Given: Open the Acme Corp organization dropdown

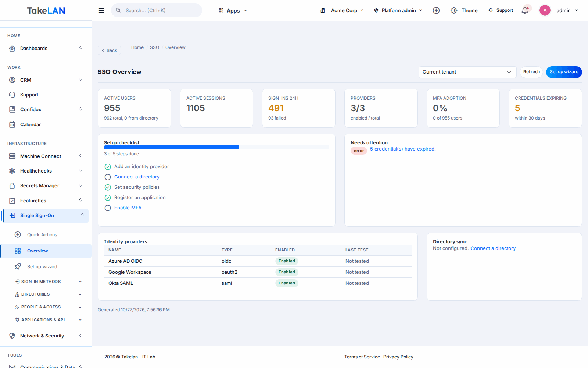Looking at the screenshot, I should pos(342,10).
